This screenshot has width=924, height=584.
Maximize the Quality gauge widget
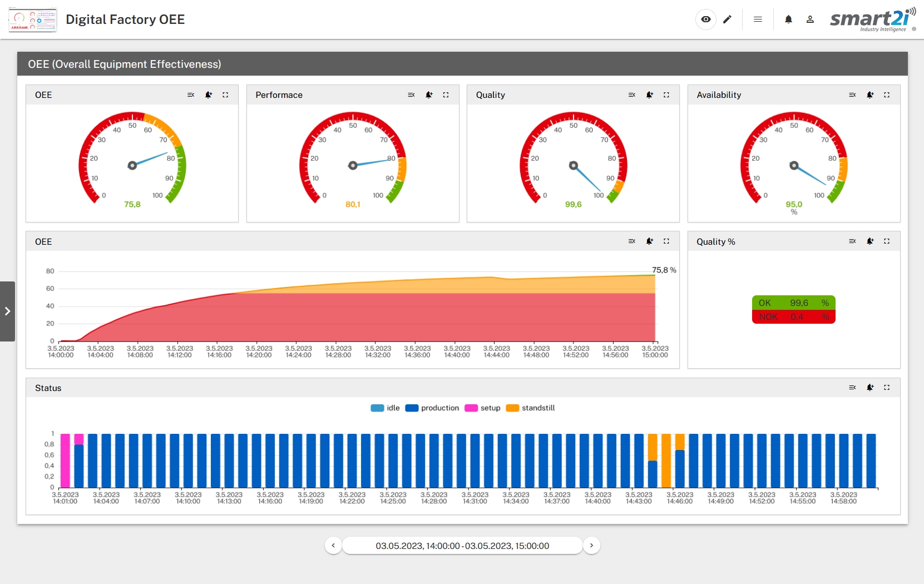click(x=666, y=95)
